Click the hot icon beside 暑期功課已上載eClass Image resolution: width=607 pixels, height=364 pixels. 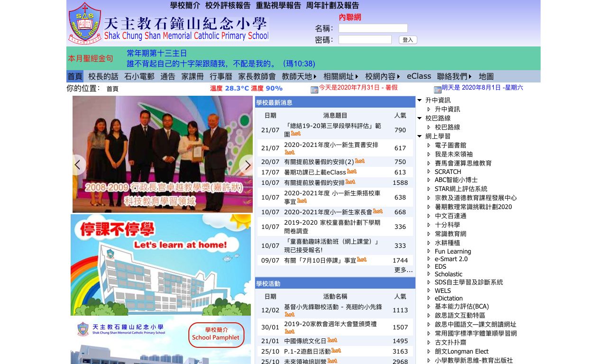pyautogui.click(x=351, y=172)
